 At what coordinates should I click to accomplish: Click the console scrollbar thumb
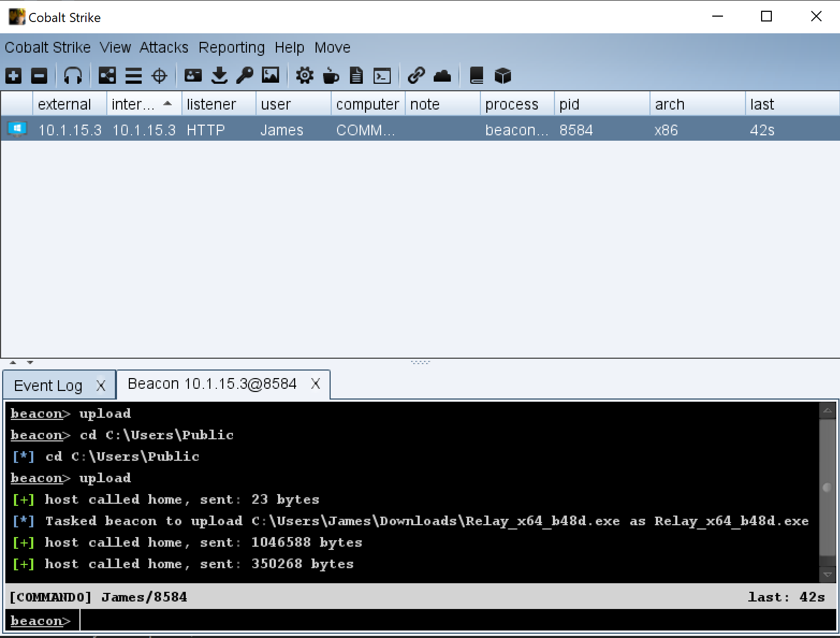(828, 487)
